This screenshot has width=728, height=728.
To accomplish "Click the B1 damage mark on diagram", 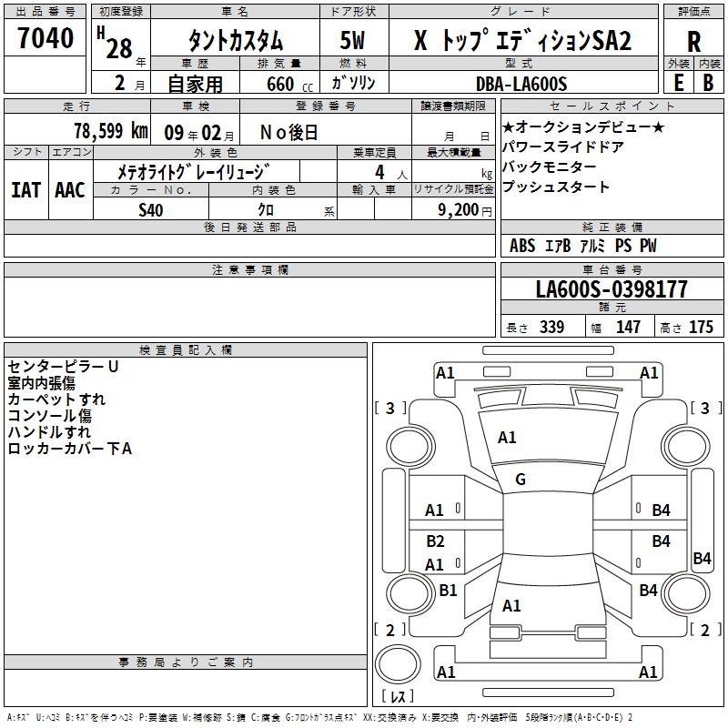I will (x=448, y=591).
